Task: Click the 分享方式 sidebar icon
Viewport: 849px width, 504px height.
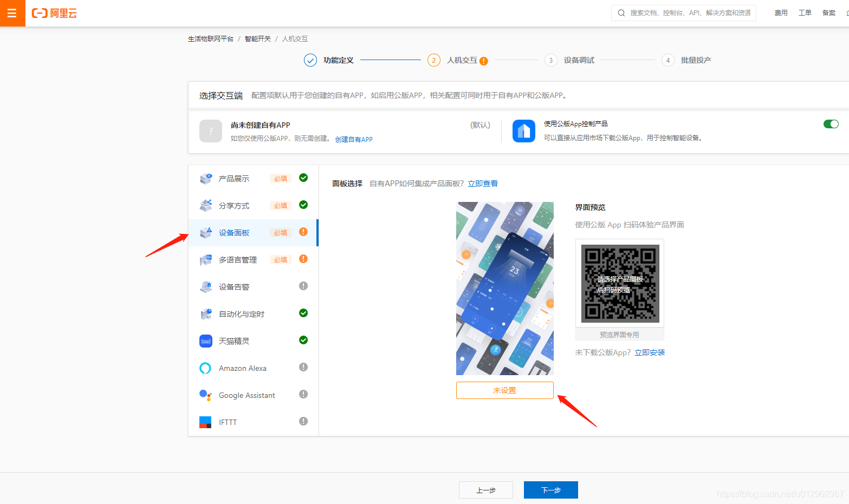Action: coord(206,205)
